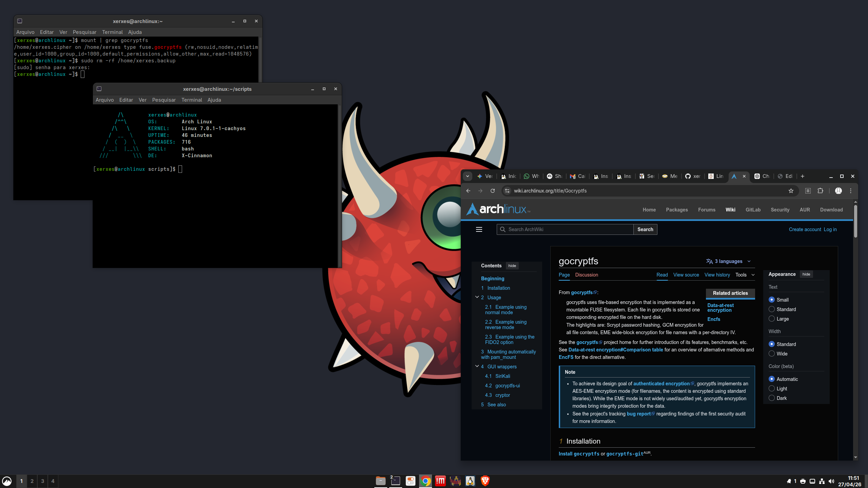Open Chrome's three-dot menu
868x488 pixels.
coord(851,191)
